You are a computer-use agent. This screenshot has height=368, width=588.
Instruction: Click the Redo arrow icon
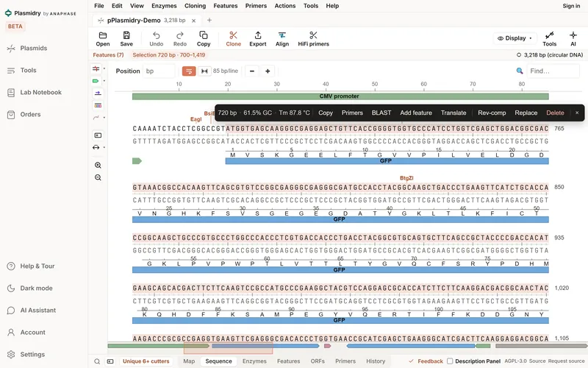tap(180, 35)
